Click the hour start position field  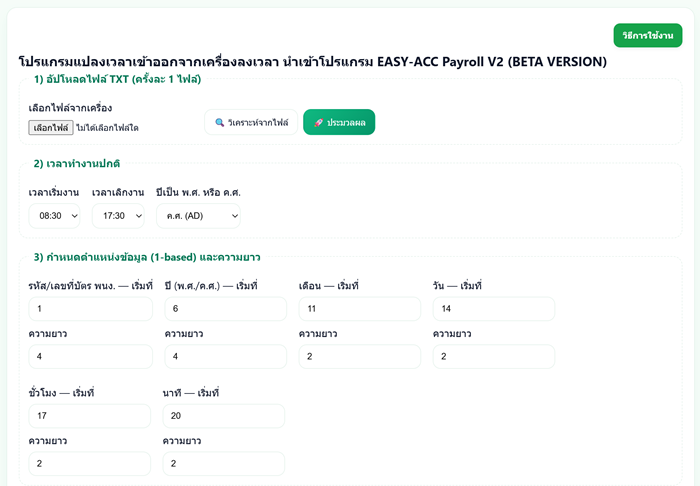(90, 416)
